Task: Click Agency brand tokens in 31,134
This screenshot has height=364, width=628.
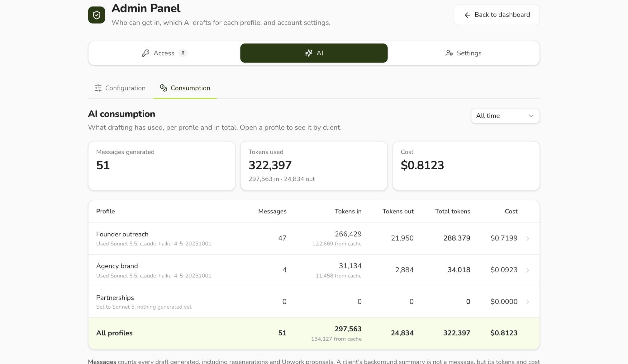Action: pos(350,266)
